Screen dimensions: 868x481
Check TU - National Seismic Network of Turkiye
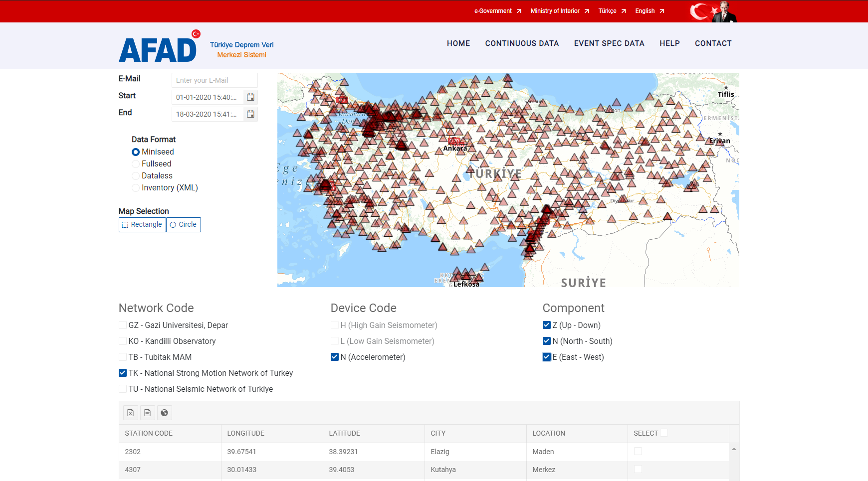click(x=123, y=389)
